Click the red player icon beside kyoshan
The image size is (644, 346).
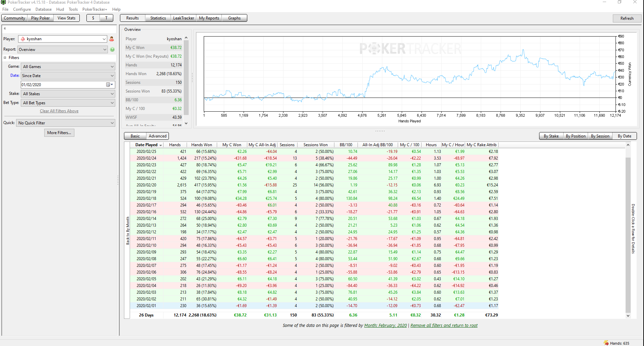(112, 39)
